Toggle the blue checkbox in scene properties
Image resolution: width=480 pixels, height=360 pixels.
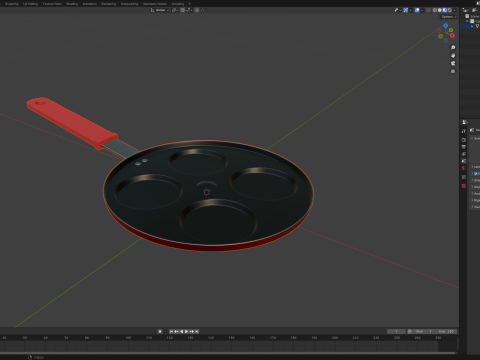pos(476,173)
